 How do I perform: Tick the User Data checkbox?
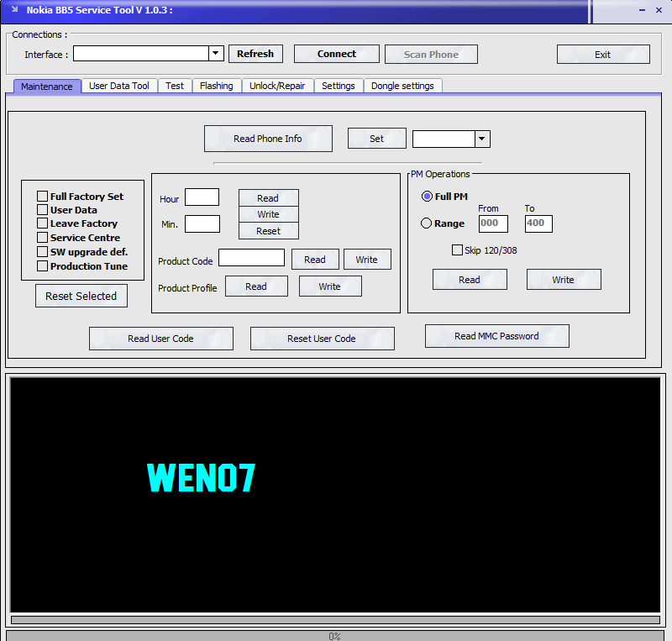coord(43,210)
